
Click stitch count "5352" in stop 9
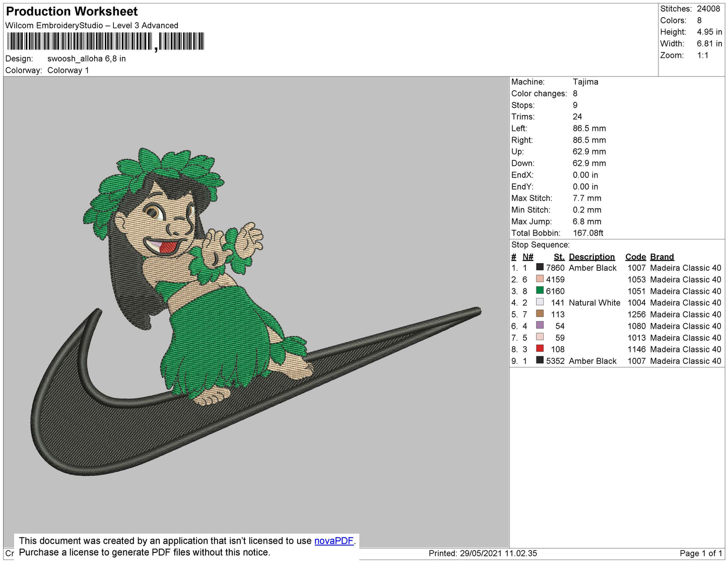(555, 361)
